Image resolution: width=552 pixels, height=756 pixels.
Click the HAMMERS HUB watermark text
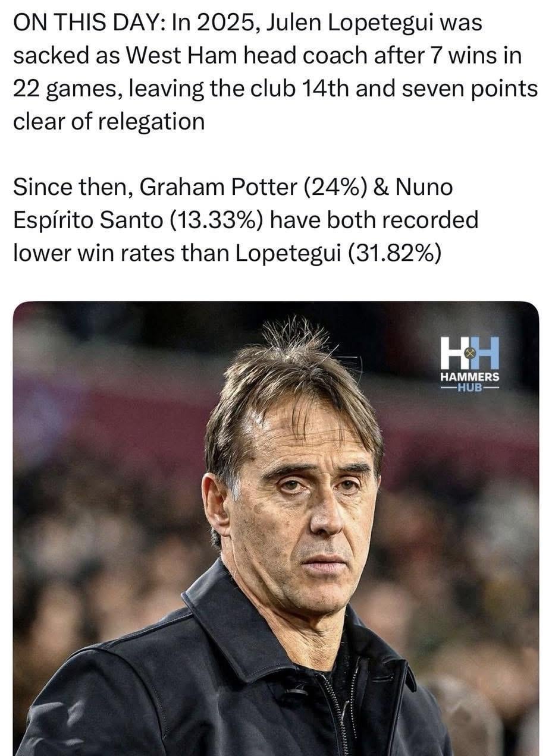469,381
